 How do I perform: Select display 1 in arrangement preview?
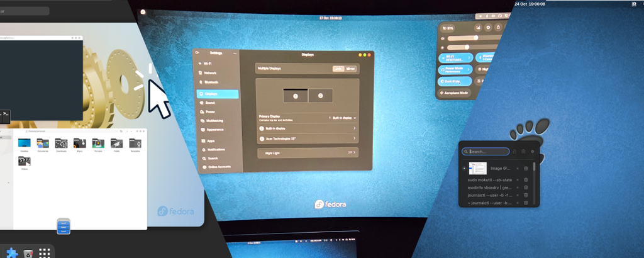(x=296, y=96)
